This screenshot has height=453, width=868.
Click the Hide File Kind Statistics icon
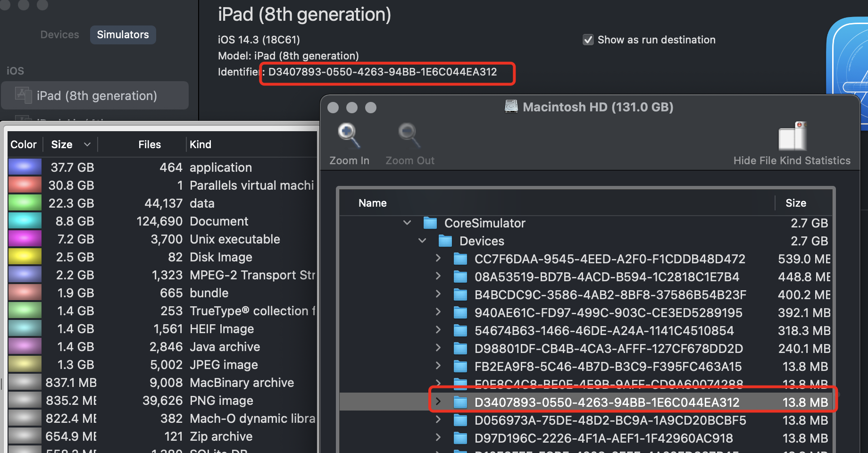793,136
